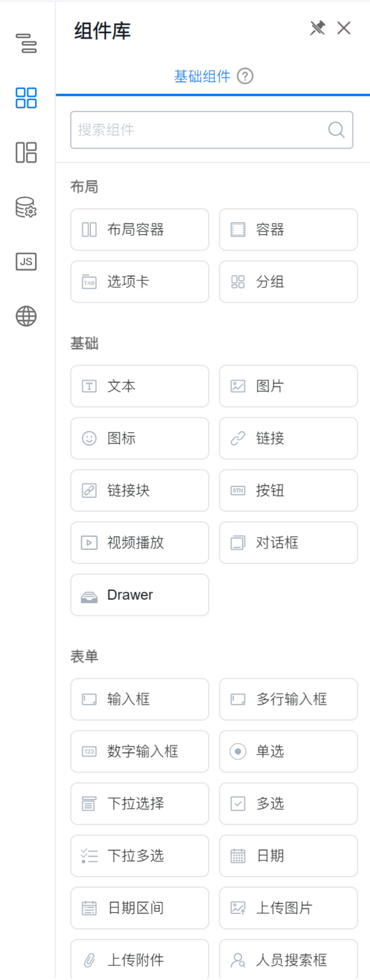Select the 布局容器 component

point(140,230)
